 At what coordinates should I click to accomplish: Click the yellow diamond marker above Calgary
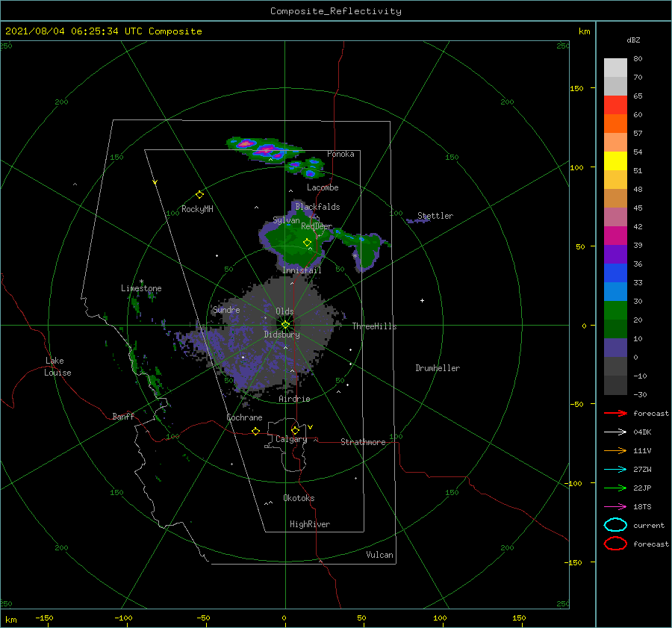pos(295,430)
